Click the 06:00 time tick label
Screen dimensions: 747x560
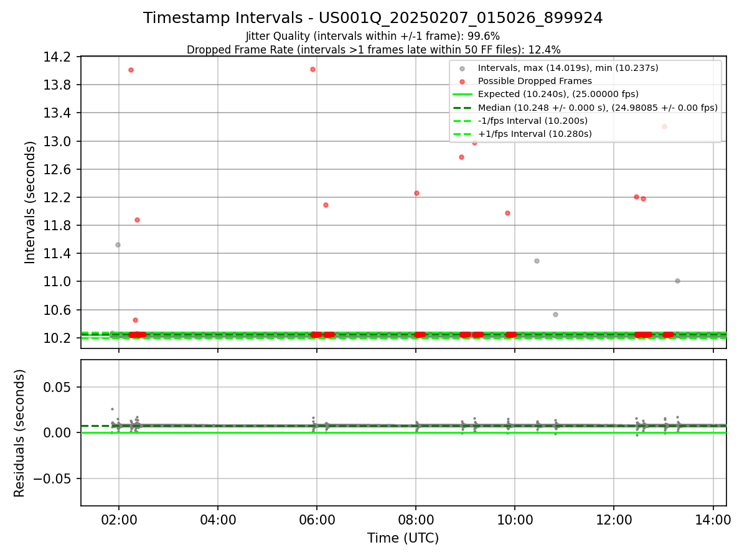point(317,520)
